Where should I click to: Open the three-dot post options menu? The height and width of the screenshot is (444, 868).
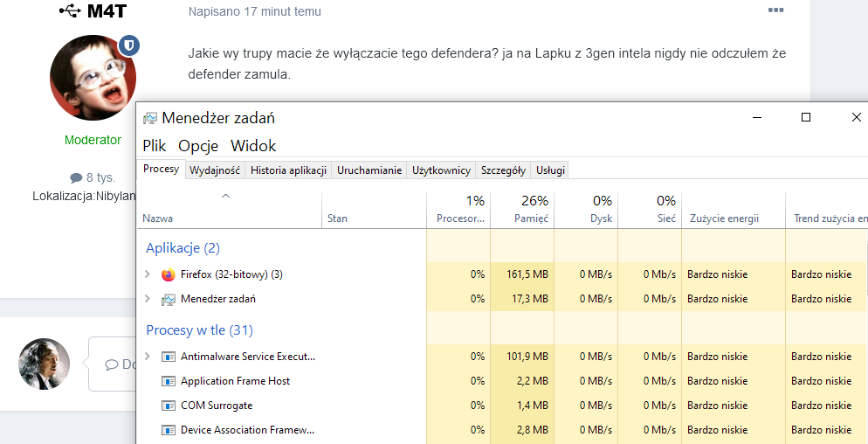tap(775, 10)
